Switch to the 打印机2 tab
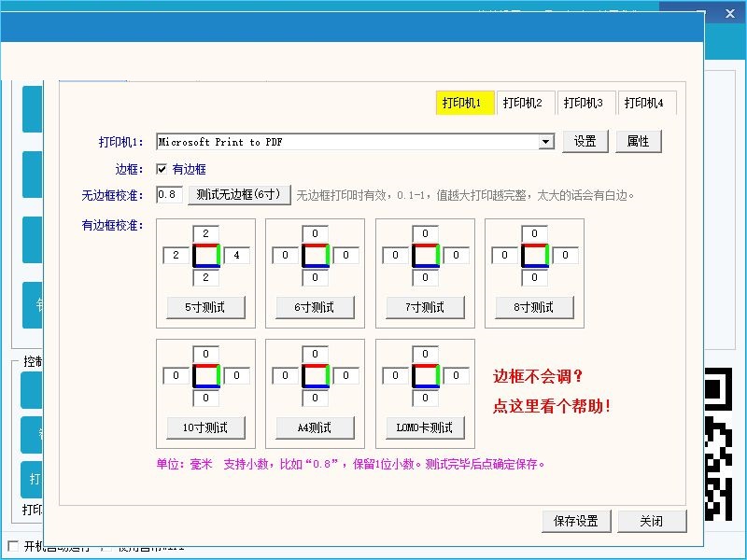 (x=524, y=103)
